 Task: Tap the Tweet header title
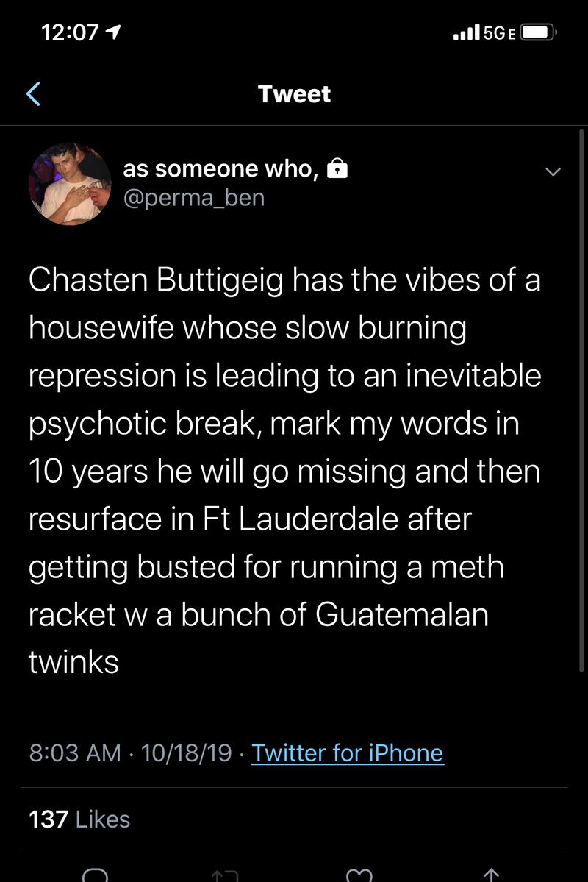tap(294, 94)
